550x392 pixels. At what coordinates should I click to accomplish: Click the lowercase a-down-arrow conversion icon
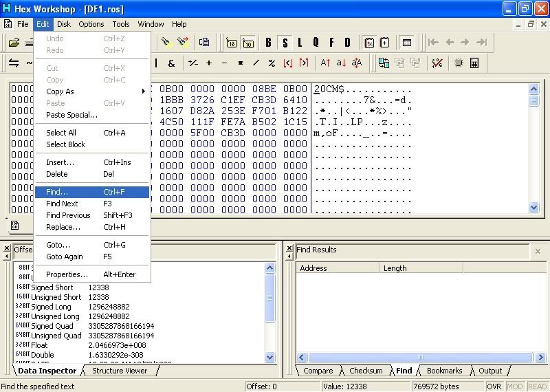tap(341, 63)
